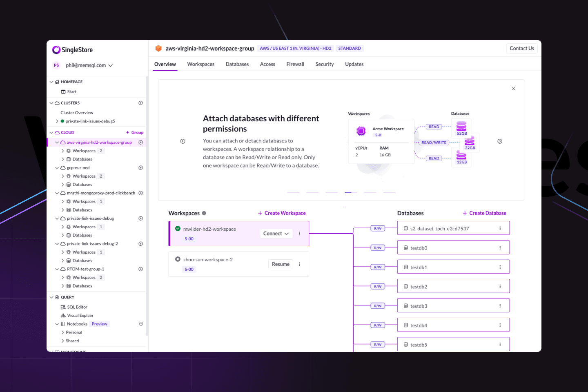Image resolution: width=588 pixels, height=392 pixels.
Task: Select the last carousel page indicator
Action: point(390,192)
